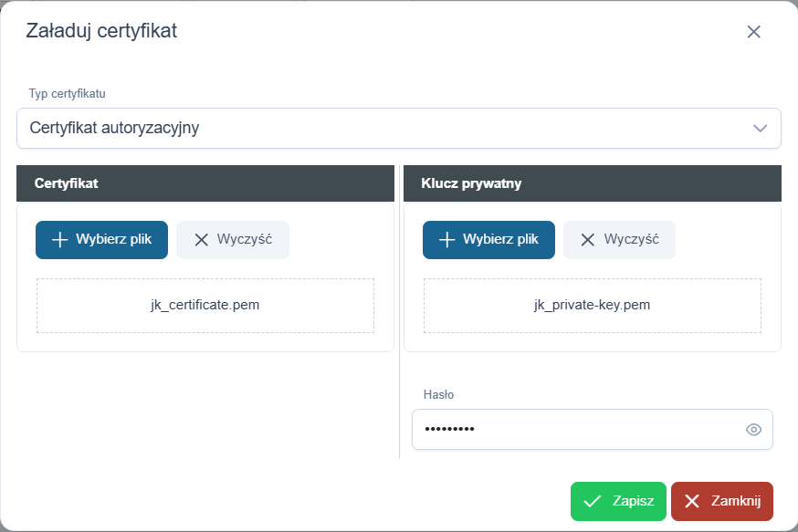Screen dimensions: 798x532
Task: Close the Załaduj certyfikat dialog with the top X
Action: click(753, 32)
